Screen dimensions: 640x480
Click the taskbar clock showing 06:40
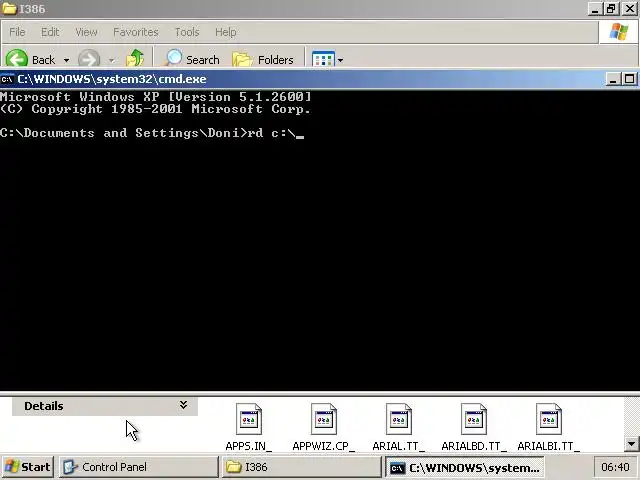pyautogui.click(x=615, y=467)
